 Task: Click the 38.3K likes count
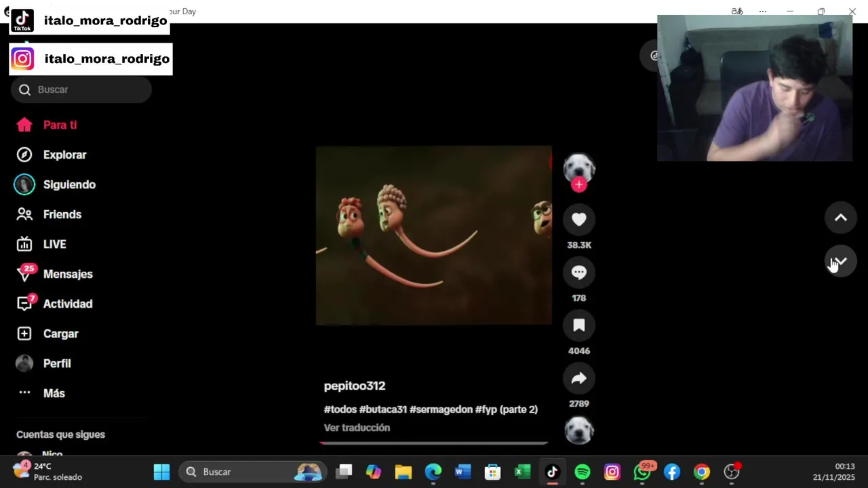(579, 245)
